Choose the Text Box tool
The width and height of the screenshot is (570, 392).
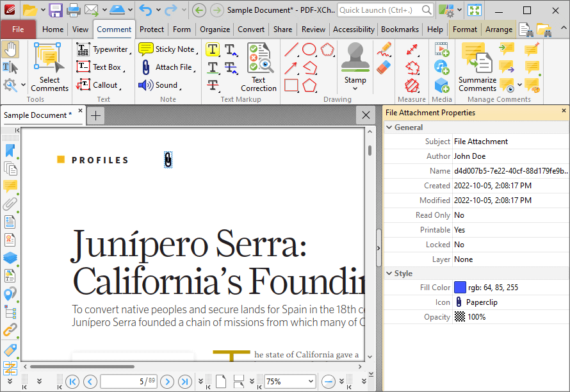point(100,67)
